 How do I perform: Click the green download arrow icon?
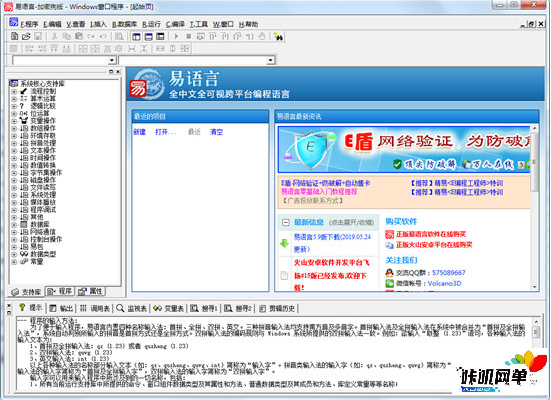tap(284, 243)
